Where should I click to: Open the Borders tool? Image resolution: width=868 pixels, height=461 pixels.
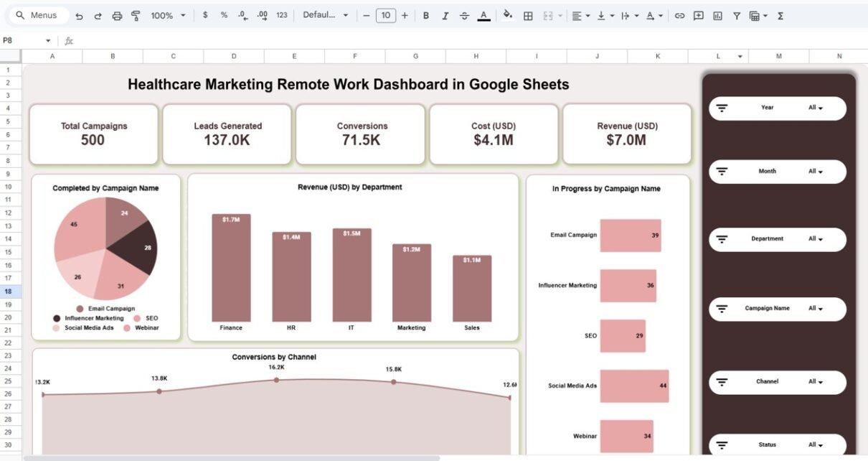[528, 16]
